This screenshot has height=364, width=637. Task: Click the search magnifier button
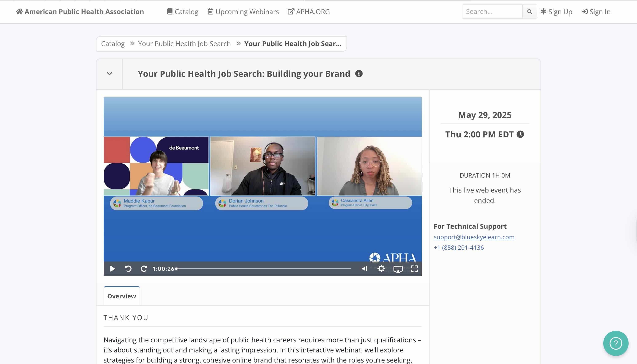click(x=530, y=12)
